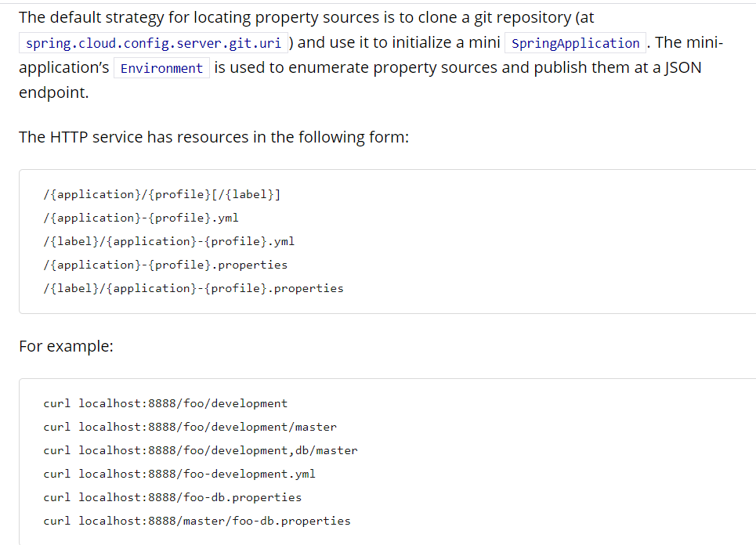The image size is (756, 545).
Task: Click the 'The default strategy for locating' sentence
Action: click(x=306, y=17)
